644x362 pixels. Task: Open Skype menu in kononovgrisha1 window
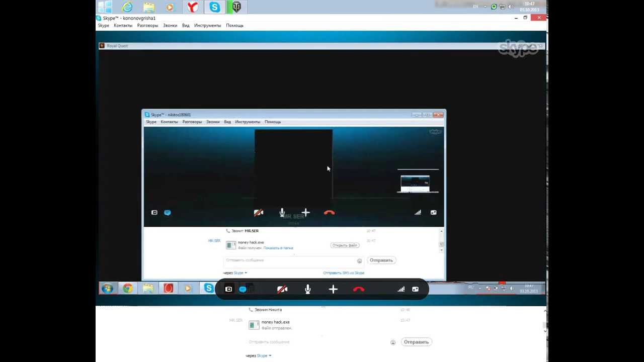tap(103, 25)
